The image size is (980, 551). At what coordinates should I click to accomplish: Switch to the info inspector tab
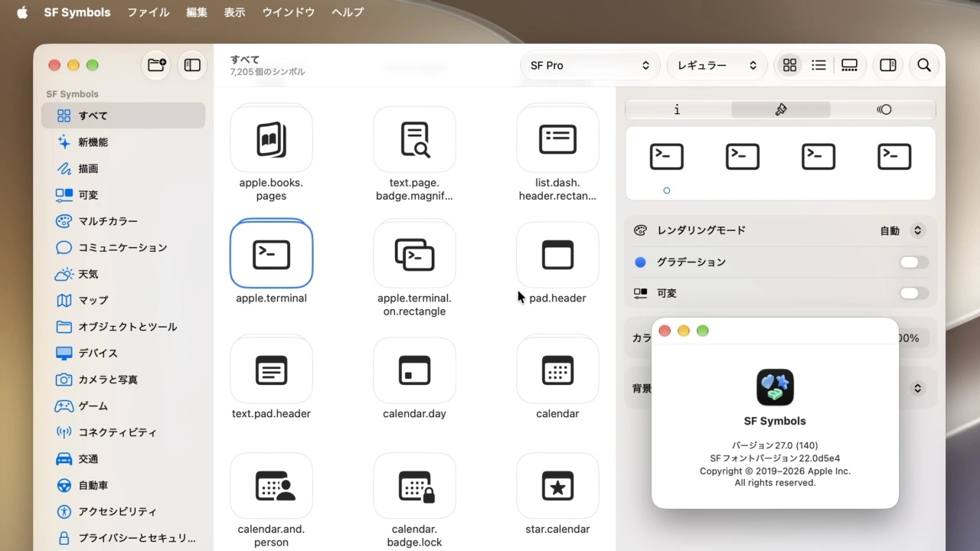(x=677, y=109)
